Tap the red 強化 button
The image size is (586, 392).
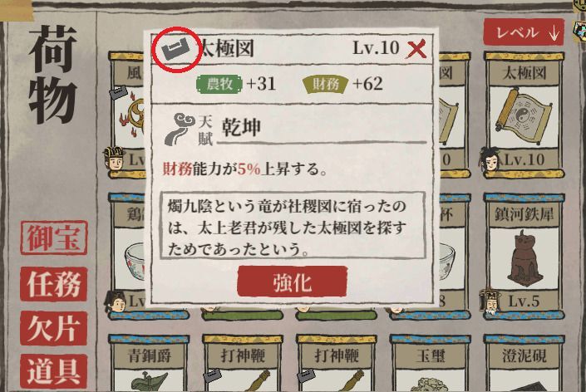tap(293, 282)
